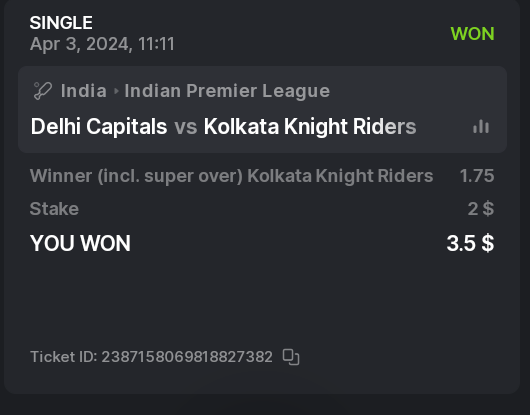The image size is (530, 415).
Task: Click the cricket bat sport icon
Action: (x=43, y=91)
